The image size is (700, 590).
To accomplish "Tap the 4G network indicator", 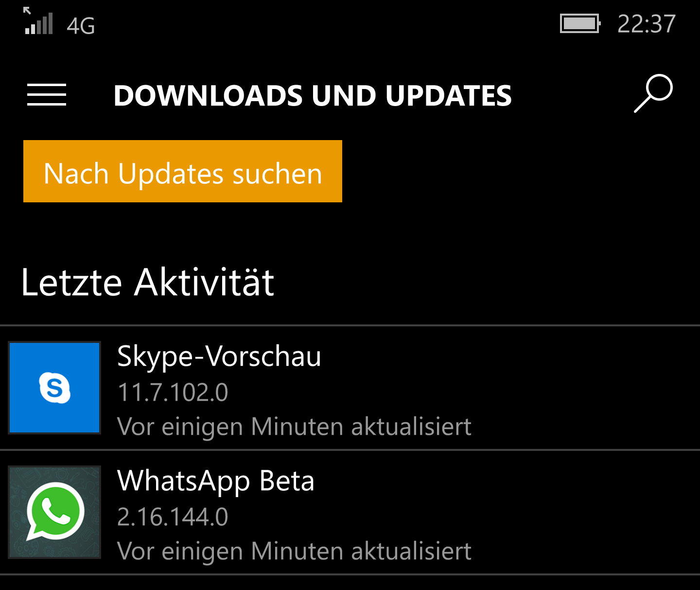I will tap(81, 26).
